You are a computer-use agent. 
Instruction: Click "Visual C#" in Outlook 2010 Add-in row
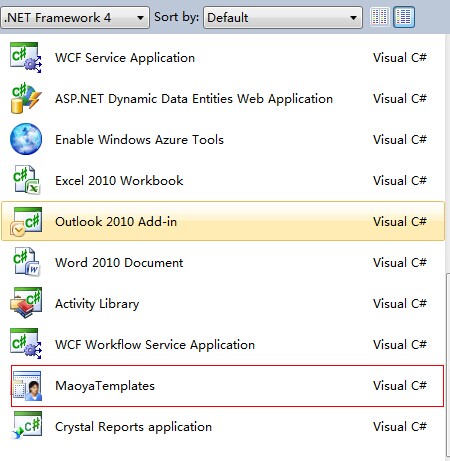[x=400, y=222]
